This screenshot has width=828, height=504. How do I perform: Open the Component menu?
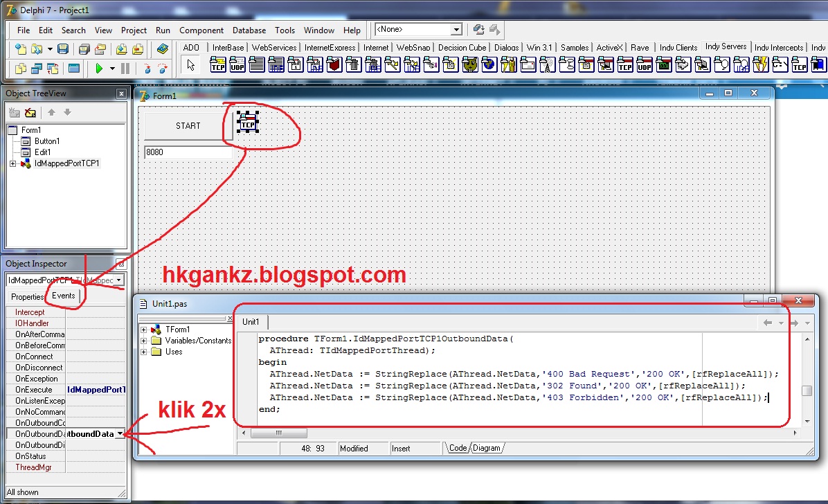[x=201, y=30]
